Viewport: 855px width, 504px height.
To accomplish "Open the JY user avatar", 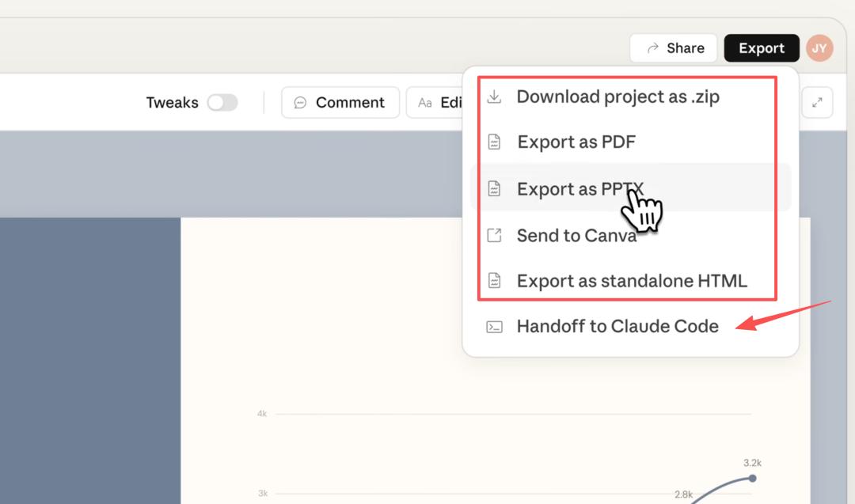I will pyautogui.click(x=819, y=48).
